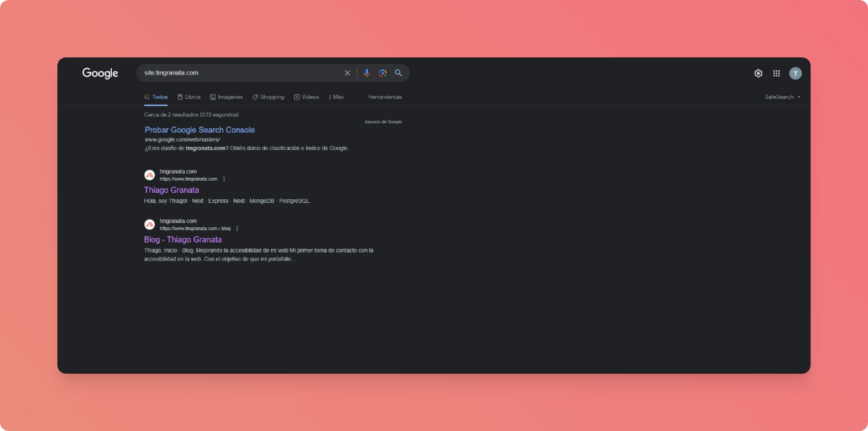
Task: Click the https://www.tmgranata.com › blog breadcrumb
Action: (x=195, y=228)
